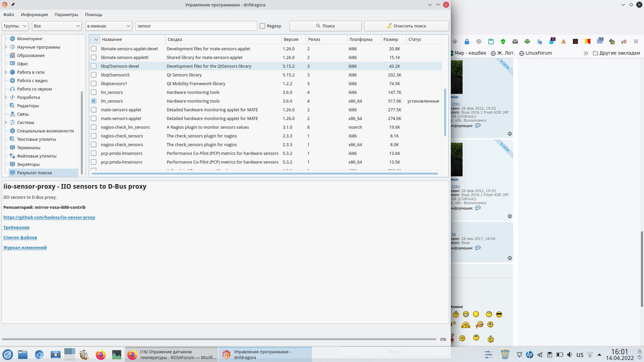Open the iio-sensor-proxy GitHub link
This screenshot has width=644, height=362.
coord(49,217)
